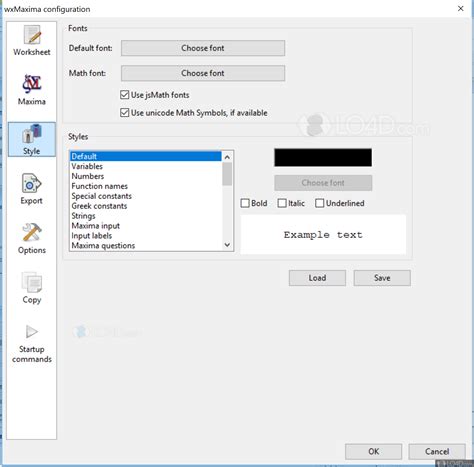Click the Load styles button
The image size is (474, 467).
click(x=317, y=278)
